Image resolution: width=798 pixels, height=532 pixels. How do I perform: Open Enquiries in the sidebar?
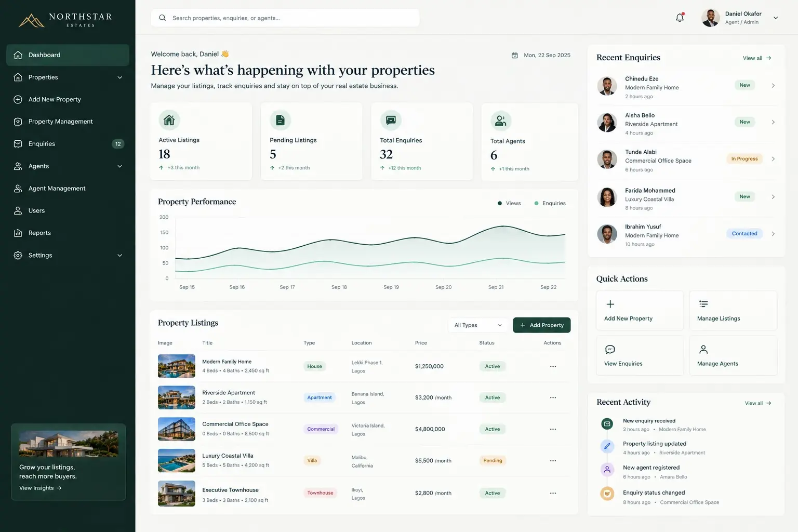pyautogui.click(x=68, y=144)
